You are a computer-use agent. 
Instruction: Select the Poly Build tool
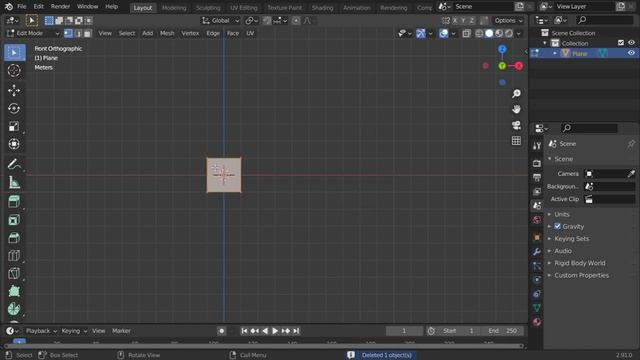(14, 291)
